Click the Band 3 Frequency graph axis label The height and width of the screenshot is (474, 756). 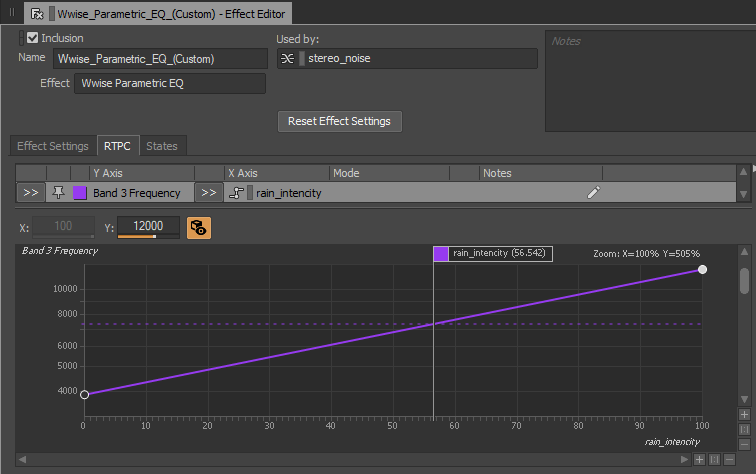pos(60,251)
